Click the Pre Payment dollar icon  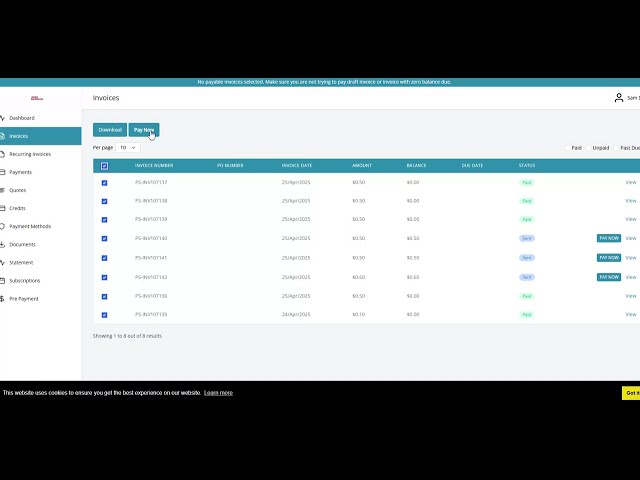tap(3, 298)
